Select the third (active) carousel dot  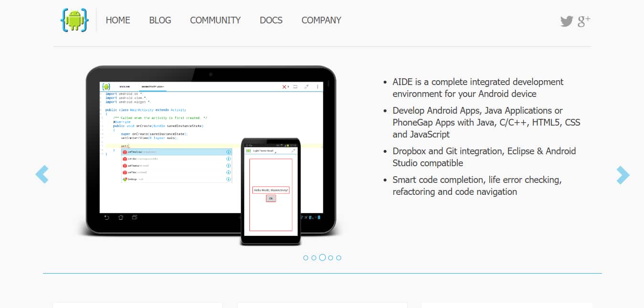tap(322, 257)
